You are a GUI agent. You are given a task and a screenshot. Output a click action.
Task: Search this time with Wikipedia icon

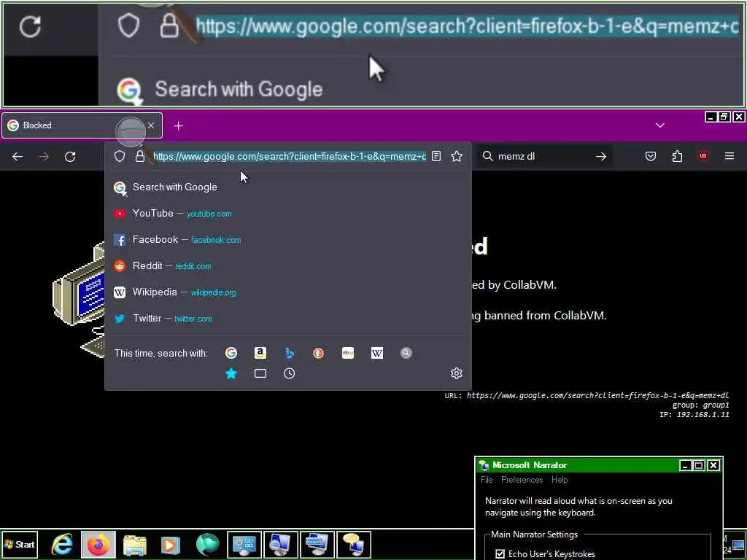click(x=377, y=353)
